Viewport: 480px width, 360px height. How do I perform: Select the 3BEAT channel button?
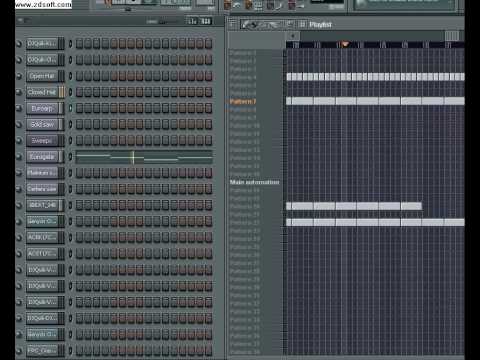[42, 205]
